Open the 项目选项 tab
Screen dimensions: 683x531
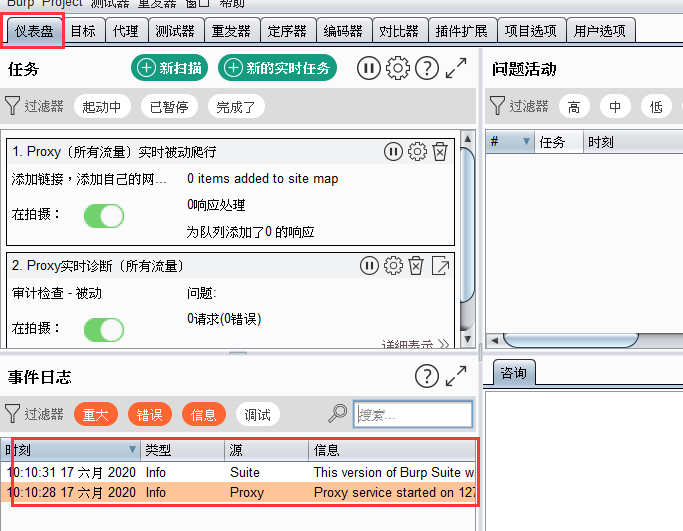[531, 31]
